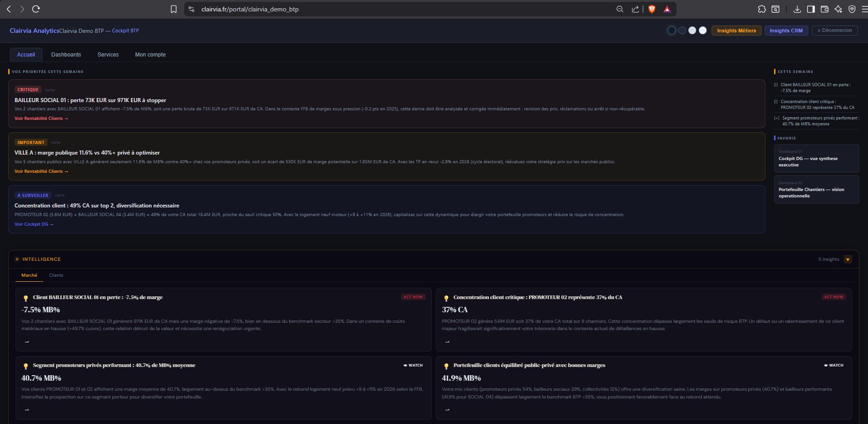Open the share page icon
The height and width of the screenshot is (424, 868).
pos(635,9)
